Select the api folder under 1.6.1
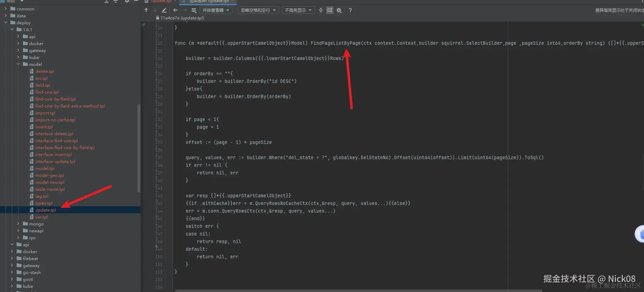Image resolution: width=644 pixels, height=292 pixels. [x=32, y=36]
